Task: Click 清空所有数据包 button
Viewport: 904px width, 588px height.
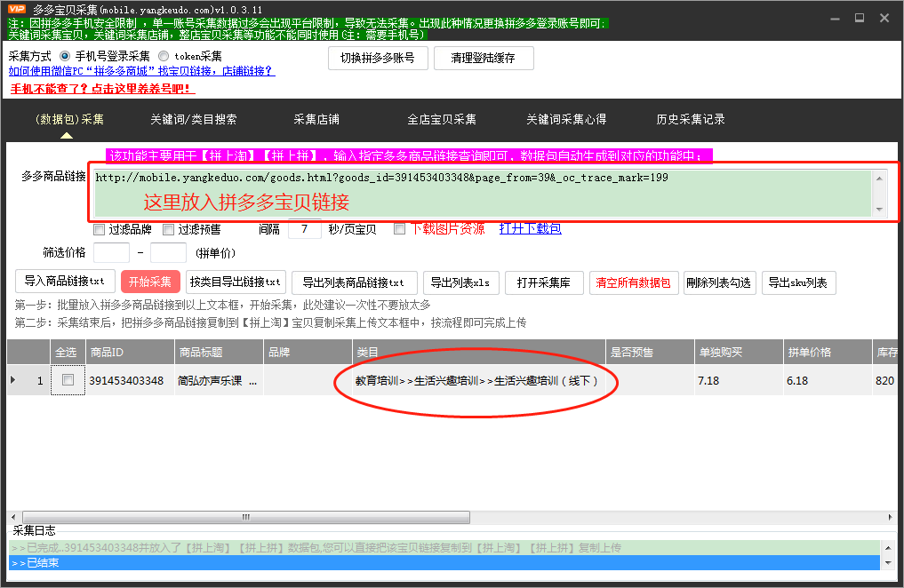Action: click(633, 282)
